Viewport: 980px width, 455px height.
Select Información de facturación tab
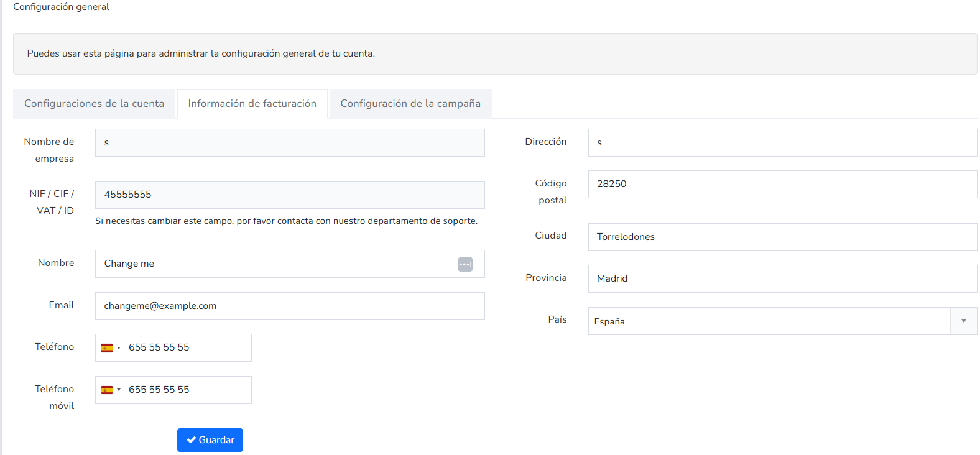(252, 104)
